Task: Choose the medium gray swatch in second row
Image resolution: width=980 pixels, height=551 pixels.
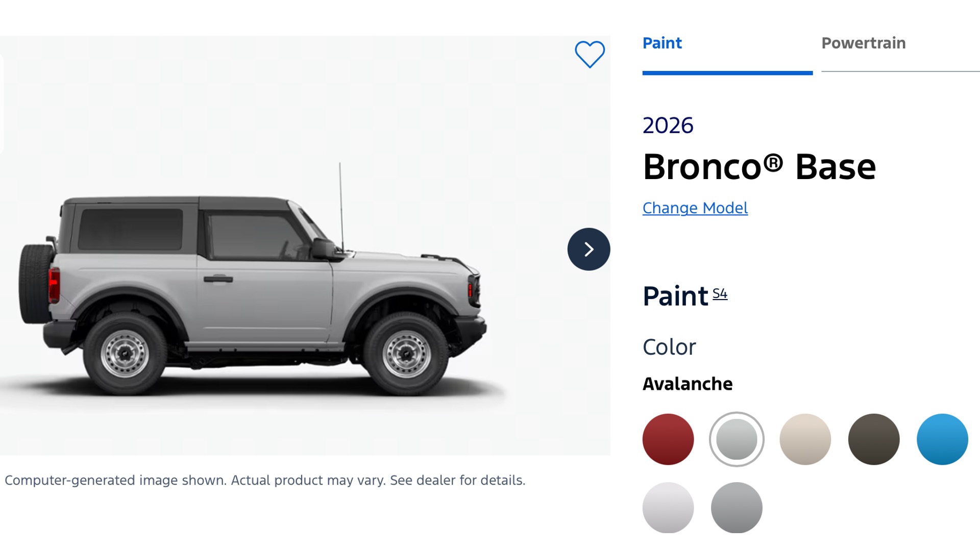Action: [736, 508]
